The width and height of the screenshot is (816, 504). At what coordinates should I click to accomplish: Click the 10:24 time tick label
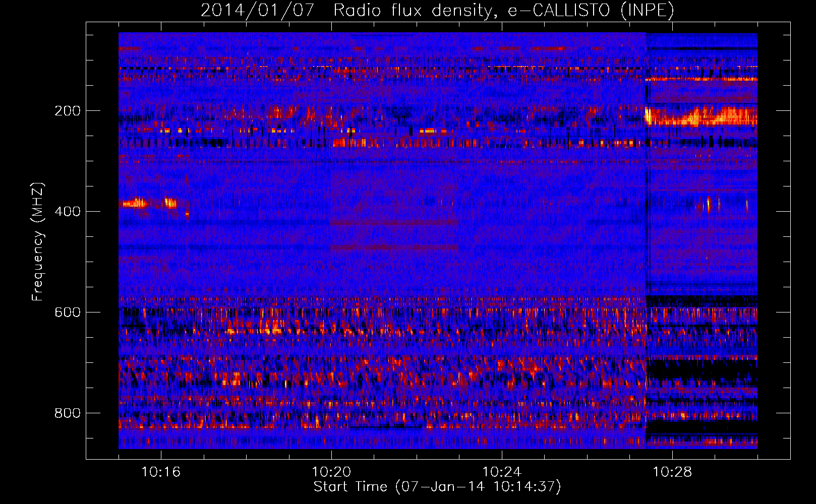coord(502,472)
